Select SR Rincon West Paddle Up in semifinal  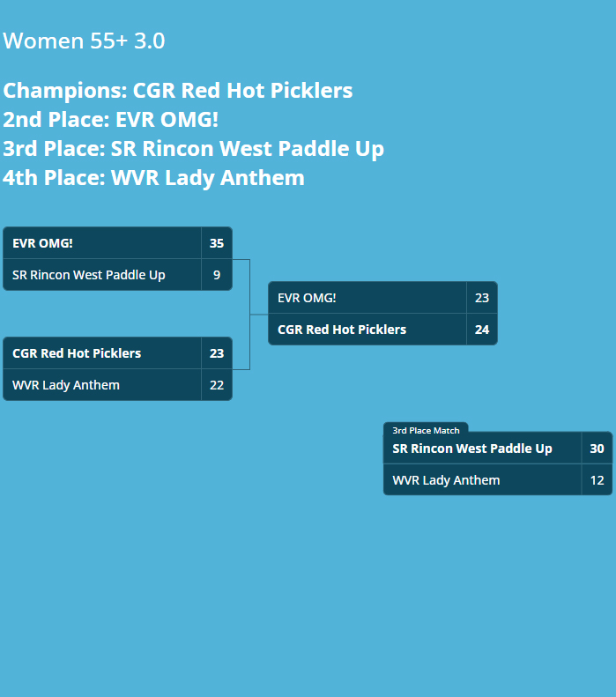click(x=88, y=275)
